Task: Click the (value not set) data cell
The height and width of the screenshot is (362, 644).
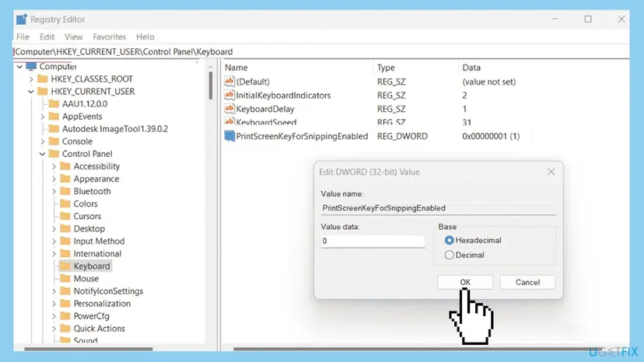Action: pyautogui.click(x=488, y=82)
